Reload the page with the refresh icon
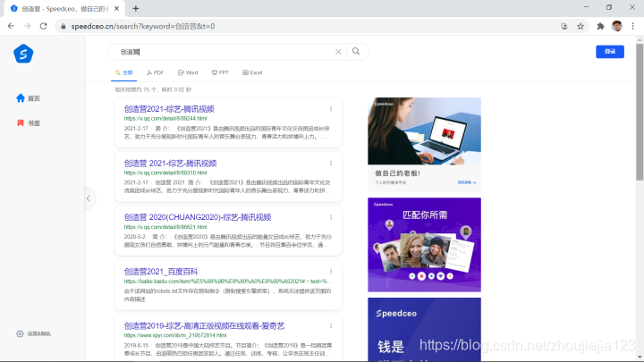The width and height of the screenshot is (644, 362). (x=43, y=26)
